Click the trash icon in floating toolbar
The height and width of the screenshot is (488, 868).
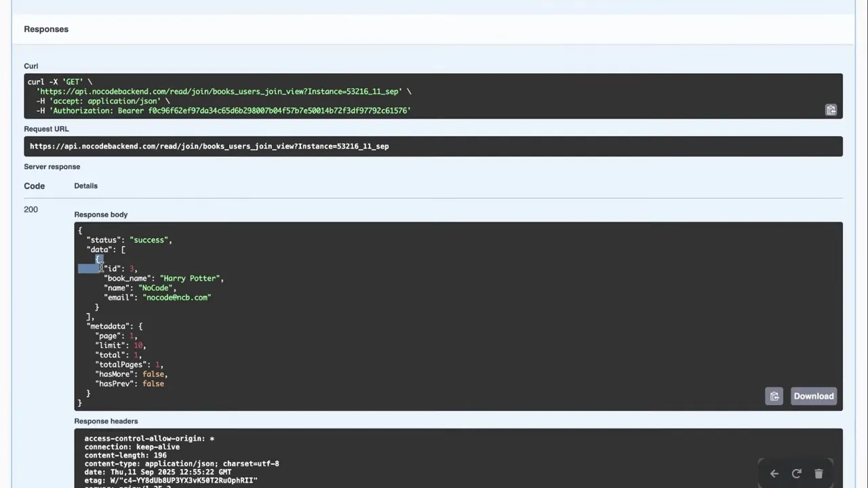818,474
